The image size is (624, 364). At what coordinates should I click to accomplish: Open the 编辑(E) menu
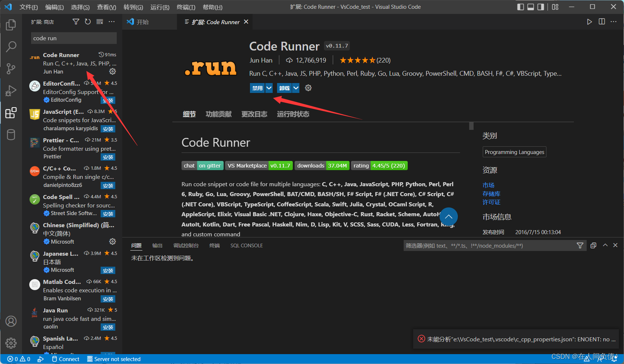pyautogui.click(x=54, y=7)
